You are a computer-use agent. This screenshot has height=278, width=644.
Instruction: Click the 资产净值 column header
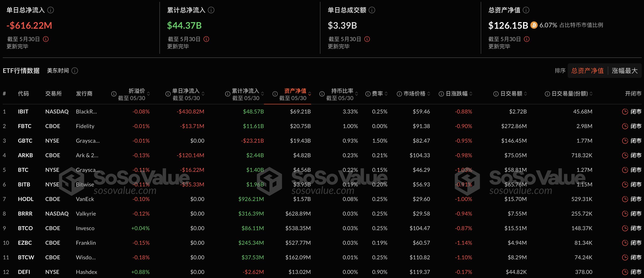coord(295,91)
